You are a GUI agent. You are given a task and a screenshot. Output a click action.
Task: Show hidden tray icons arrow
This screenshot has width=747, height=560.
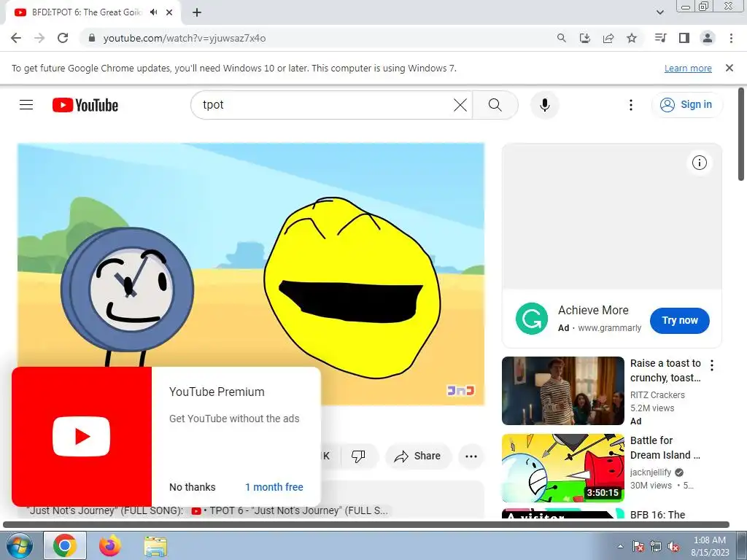(620, 546)
